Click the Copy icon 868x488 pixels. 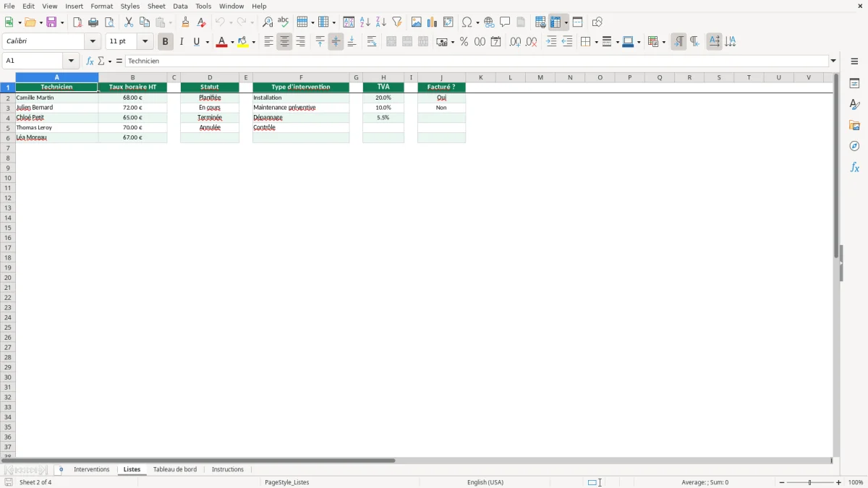click(145, 22)
